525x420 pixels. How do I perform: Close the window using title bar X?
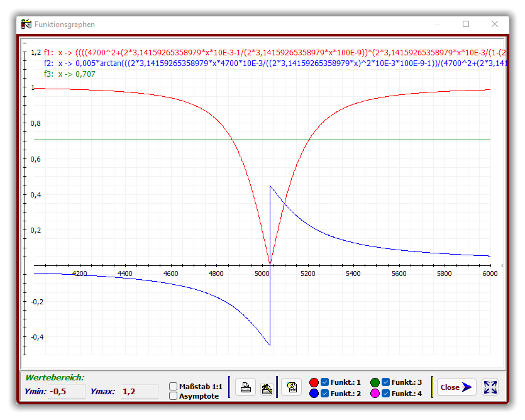(x=495, y=24)
